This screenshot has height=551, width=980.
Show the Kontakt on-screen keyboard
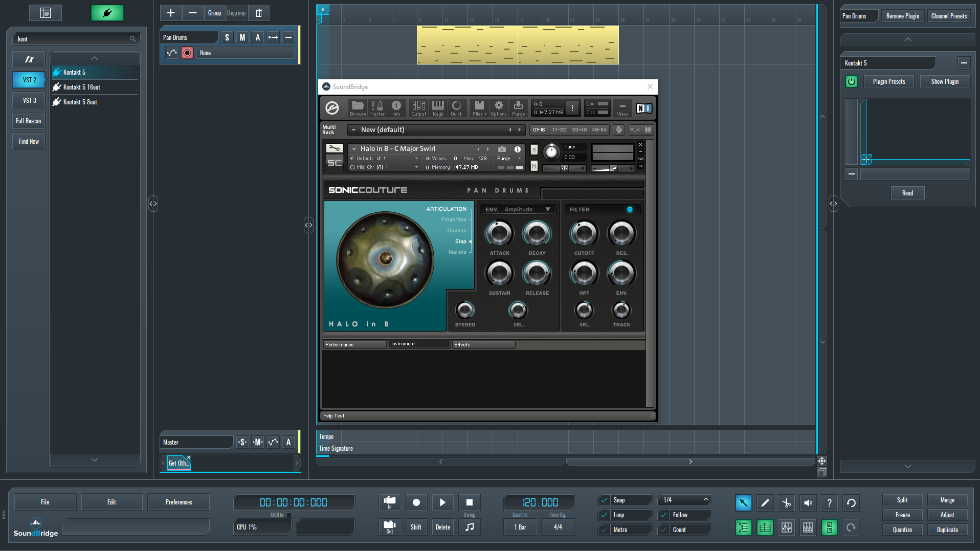coord(438,108)
